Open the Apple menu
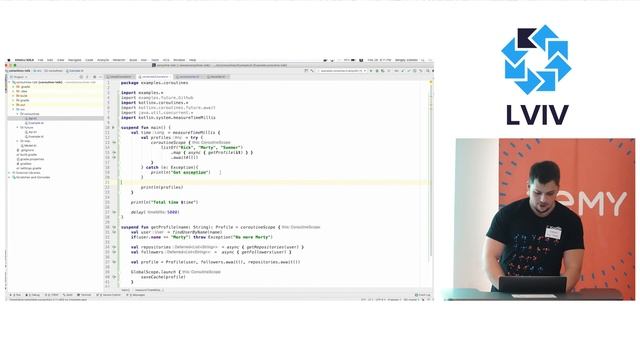 click(9, 60)
